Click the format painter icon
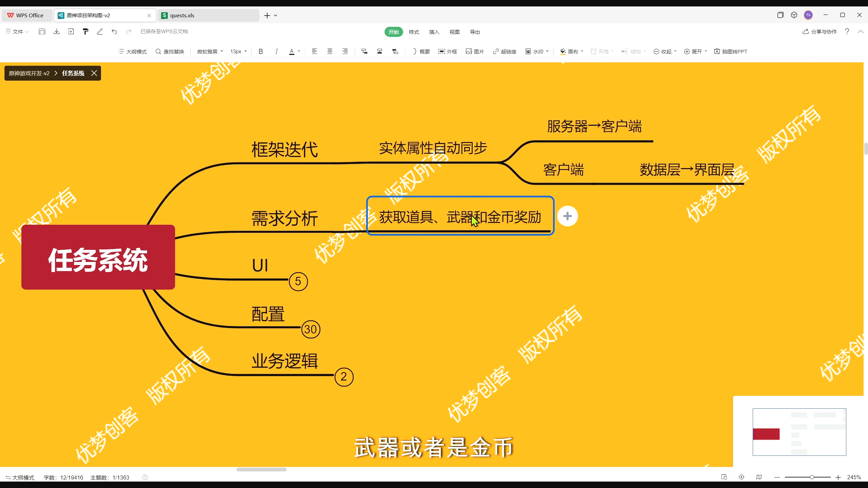Viewport: 868px width, 488px height. [x=85, y=32]
